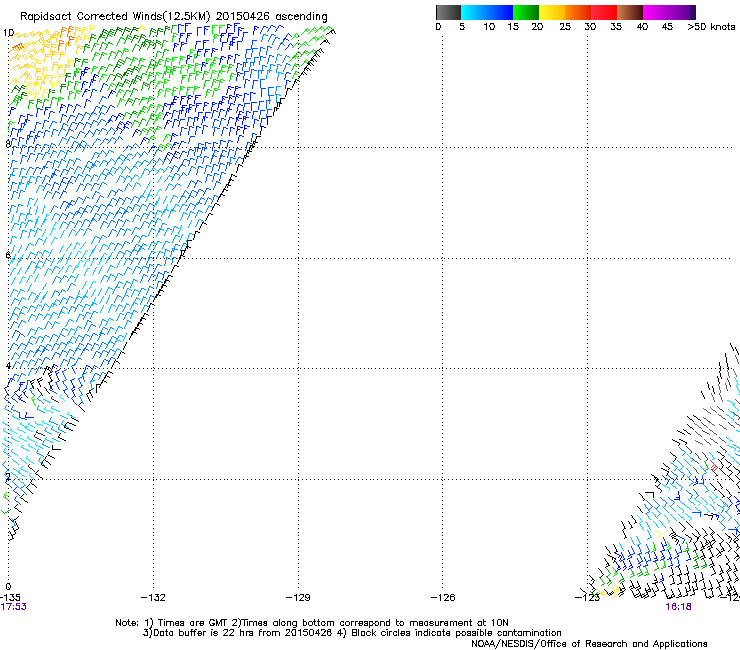Viewport: 740px width, 650px height.
Task: Click the cyan-blue 5-15 knots color segment
Action: (487, 12)
